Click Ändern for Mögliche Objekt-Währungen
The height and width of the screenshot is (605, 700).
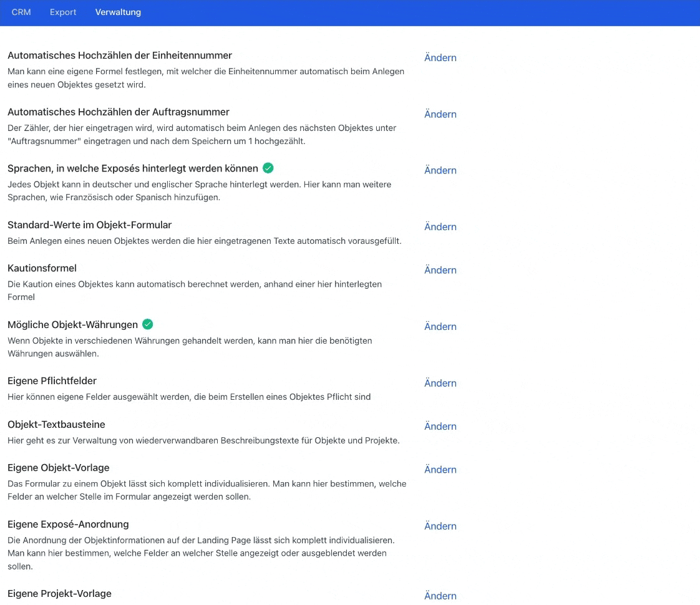(x=440, y=327)
